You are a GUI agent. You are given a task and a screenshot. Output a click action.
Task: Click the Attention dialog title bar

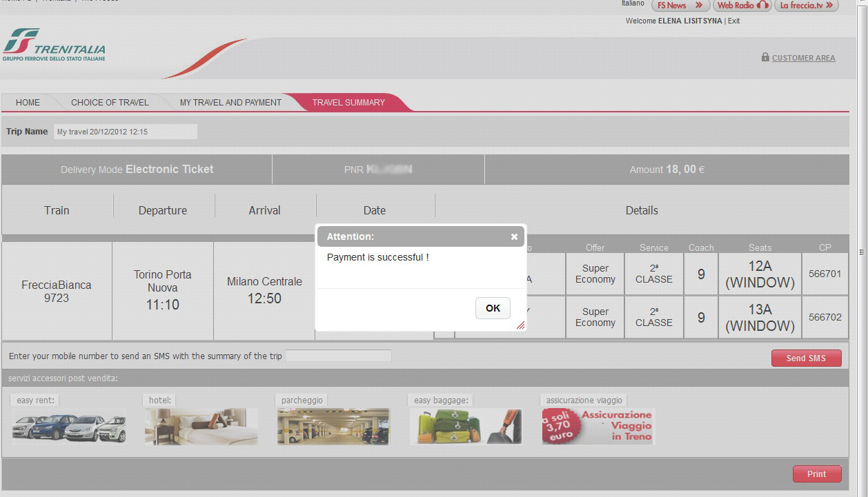click(x=420, y=236)
